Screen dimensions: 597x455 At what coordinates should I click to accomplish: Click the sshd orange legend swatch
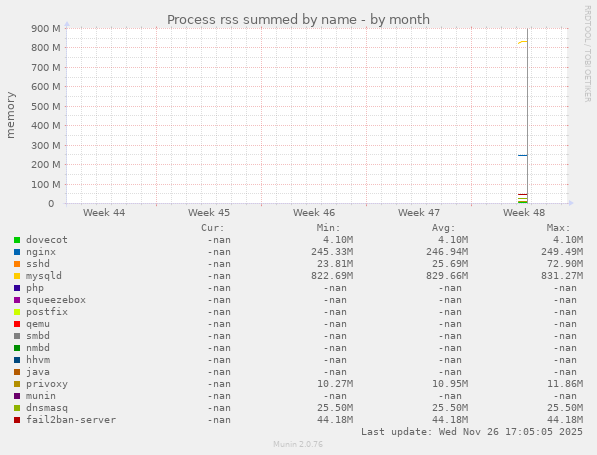tap(17, 264)
